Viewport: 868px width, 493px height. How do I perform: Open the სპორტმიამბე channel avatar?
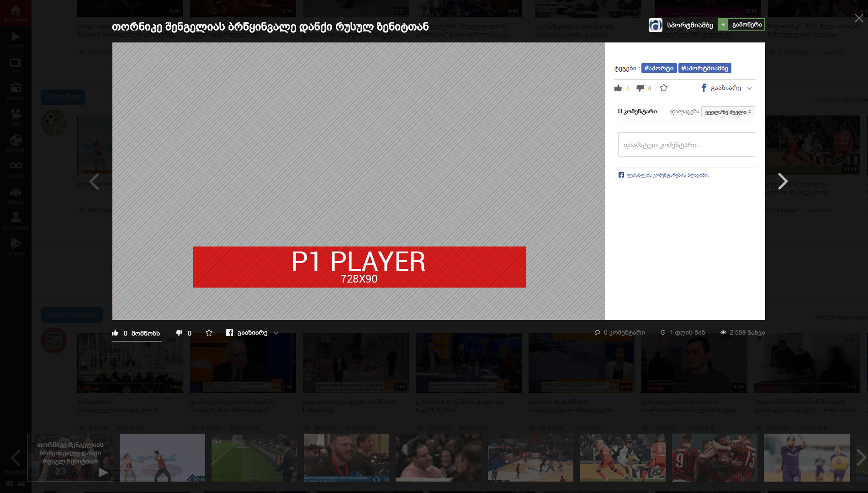(656, 25)
